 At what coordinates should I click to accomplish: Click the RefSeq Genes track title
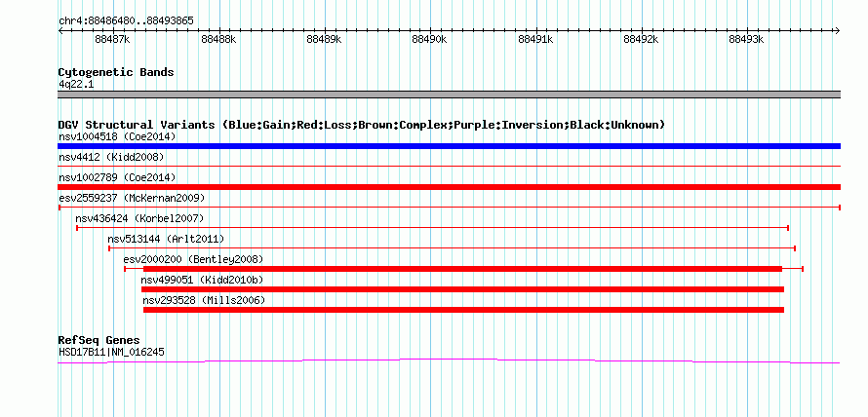click(x=99, y=340)
